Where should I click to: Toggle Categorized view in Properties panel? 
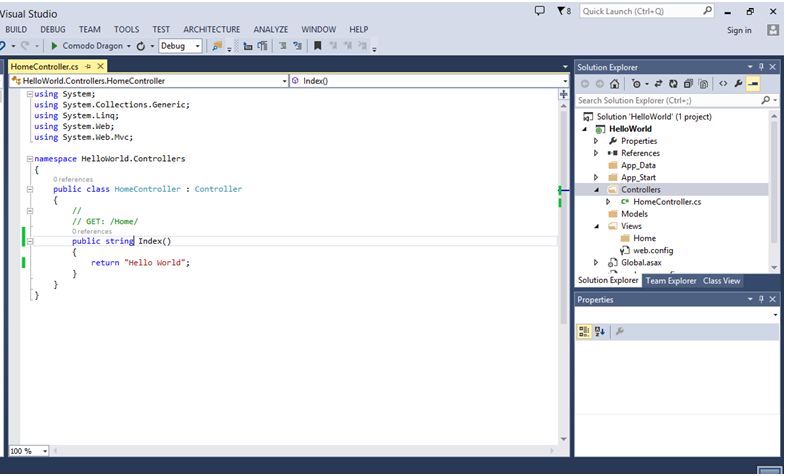[x=584, y=331]
